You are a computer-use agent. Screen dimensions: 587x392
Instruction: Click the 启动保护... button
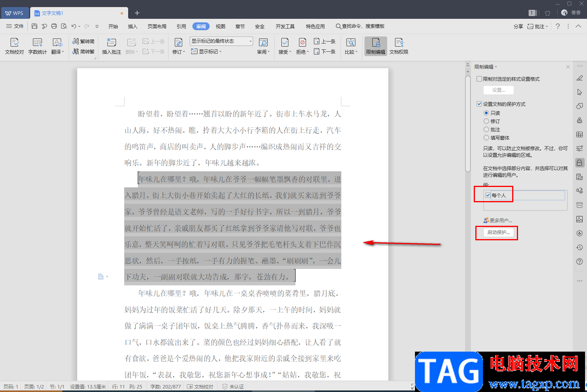pyautogui.click(x=498, y=232)
